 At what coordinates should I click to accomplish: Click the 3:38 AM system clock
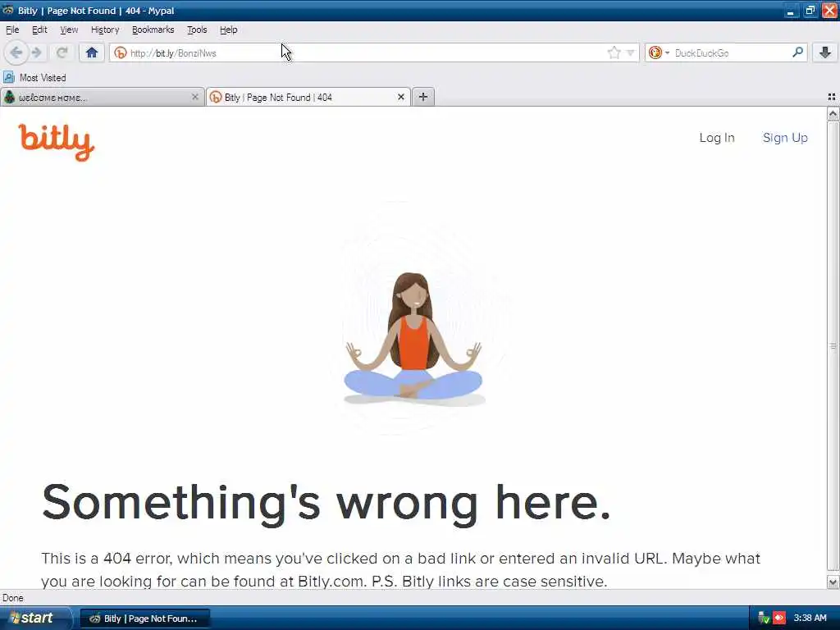coord(810,618)
